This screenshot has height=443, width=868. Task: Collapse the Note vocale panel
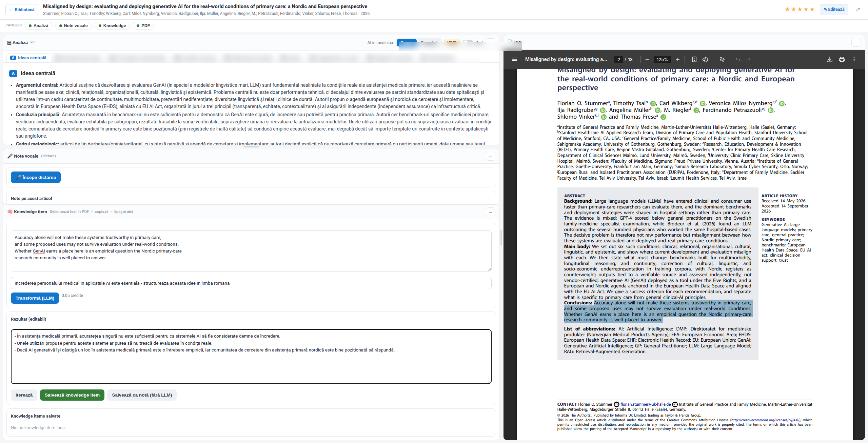coord(491,156)
